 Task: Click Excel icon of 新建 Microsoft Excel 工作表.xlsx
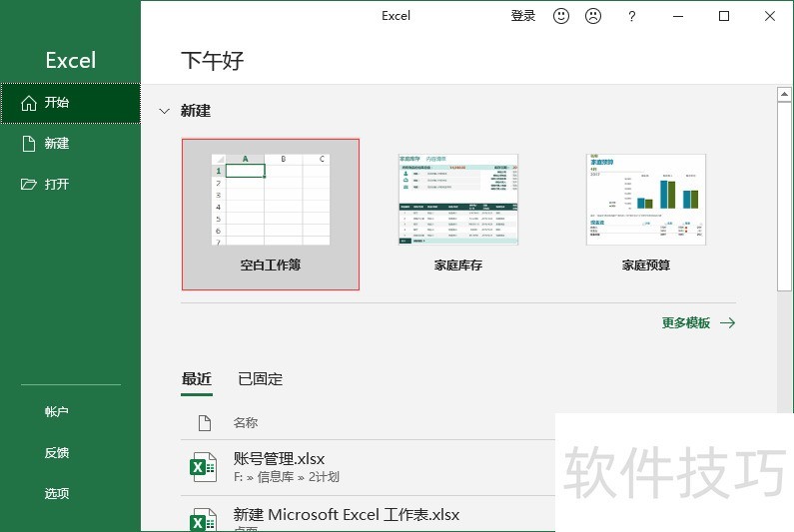point(203,520)
